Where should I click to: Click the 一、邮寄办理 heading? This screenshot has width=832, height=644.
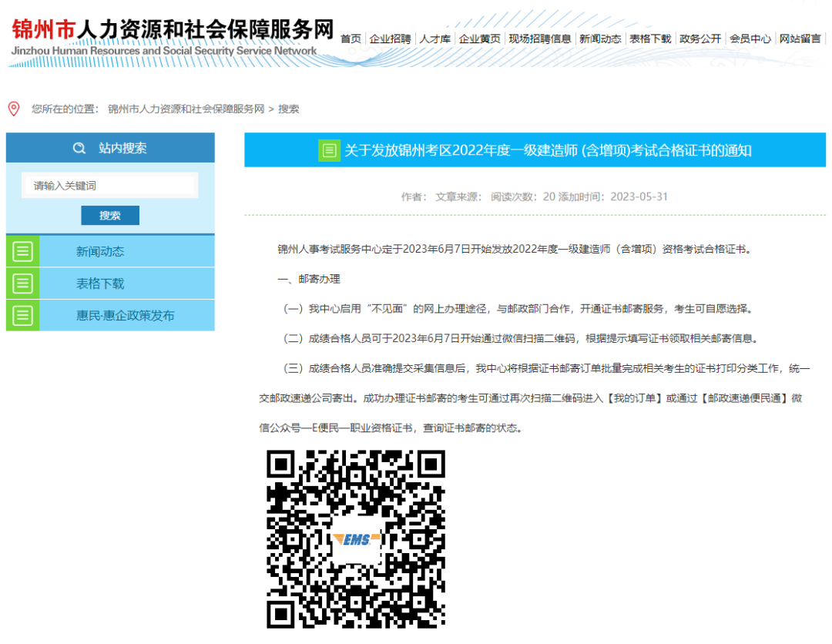click(309, 279)
